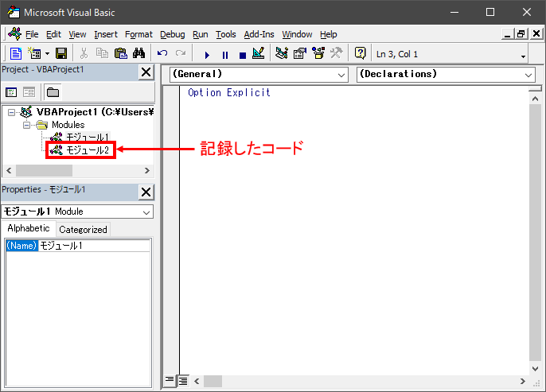Image resolution: width=546 pixels, height=392 pixels.
Task: Click the Option Explicit code line
Action: (x=228, y=92)
